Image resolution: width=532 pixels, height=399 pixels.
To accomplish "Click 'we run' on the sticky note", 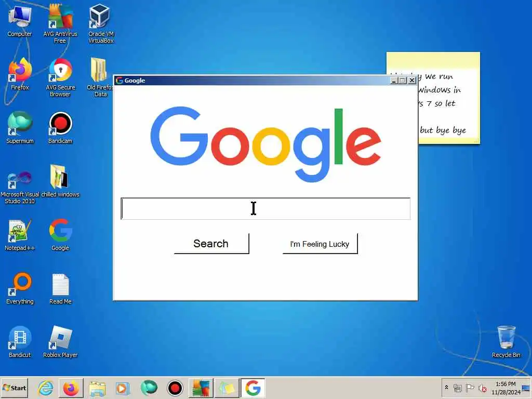I will (438, 77).
